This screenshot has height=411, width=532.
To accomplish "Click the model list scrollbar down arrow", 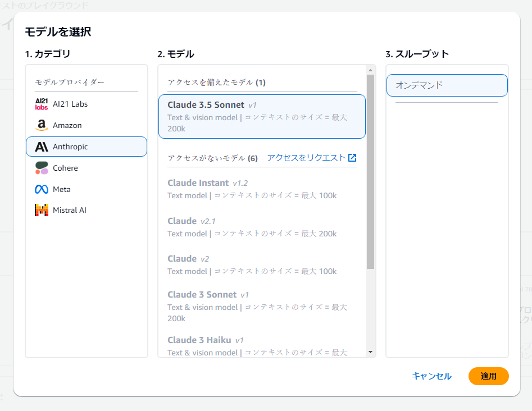I will [x=371, y=352].
